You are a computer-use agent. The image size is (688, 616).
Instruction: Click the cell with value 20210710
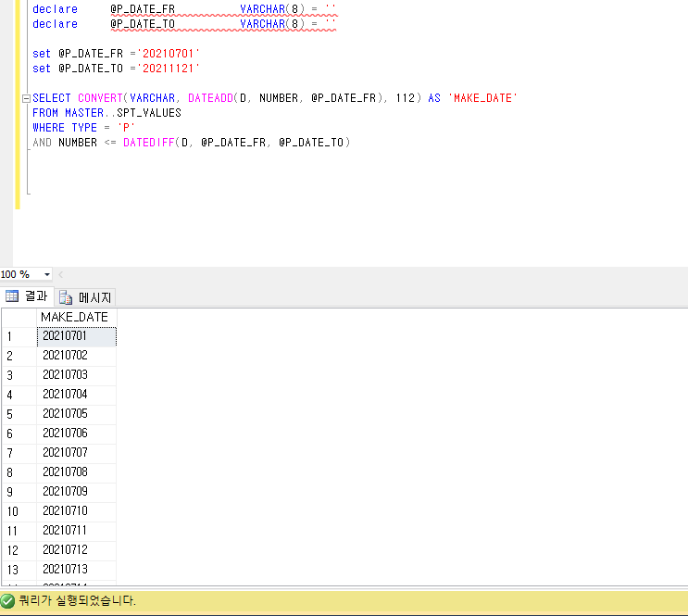click(76, 511)
